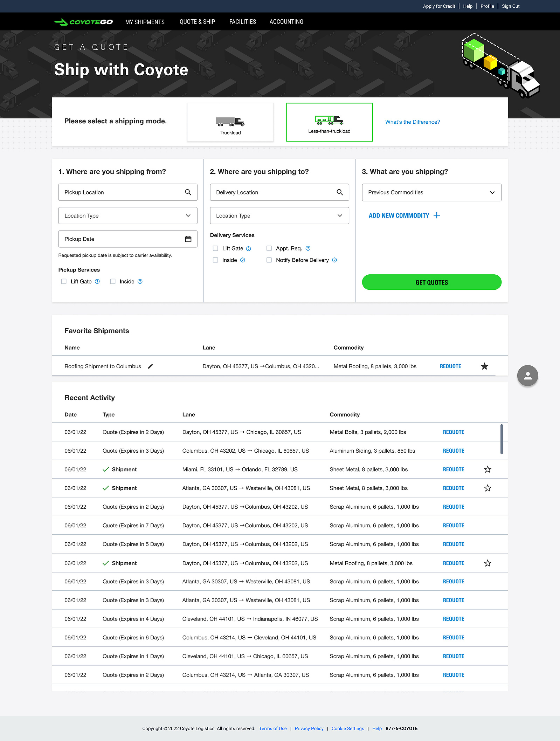The width and height of the screenshot is (560, 741).
Task: Check the Notify Before Delivery box
Action: tap(269, 260)
